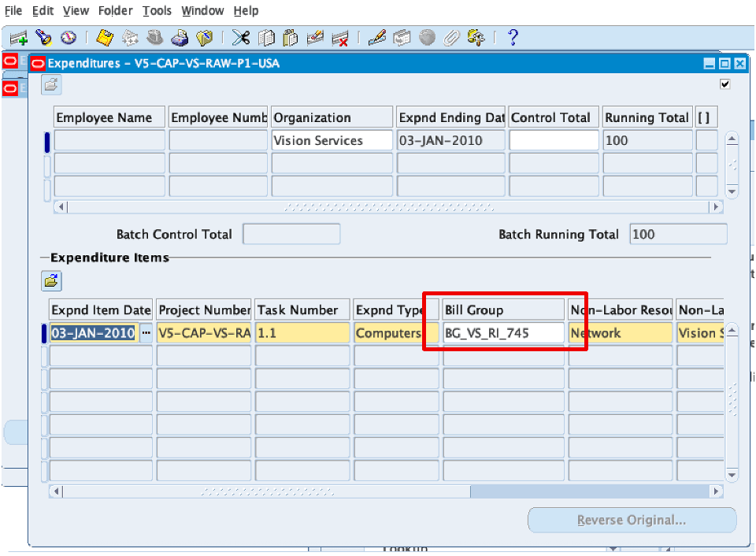
Task: Click the Expenditure Items vertical scroll up arrow
Action: tap(732, 330)
